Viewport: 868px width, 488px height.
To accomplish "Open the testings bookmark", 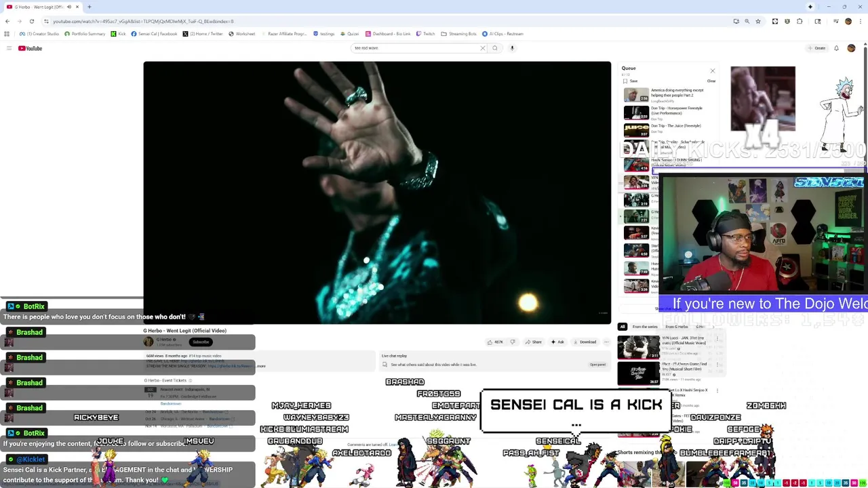I will (x=324, y=34).
